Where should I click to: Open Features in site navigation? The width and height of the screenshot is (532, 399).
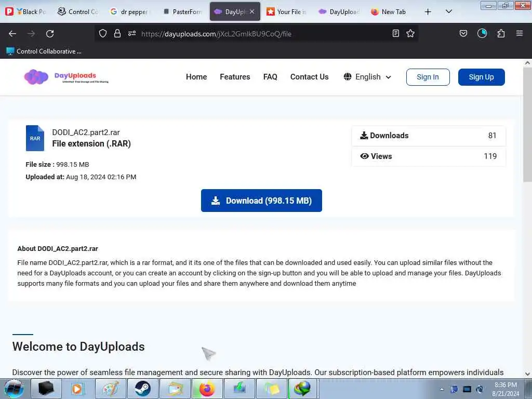(235, 77)
